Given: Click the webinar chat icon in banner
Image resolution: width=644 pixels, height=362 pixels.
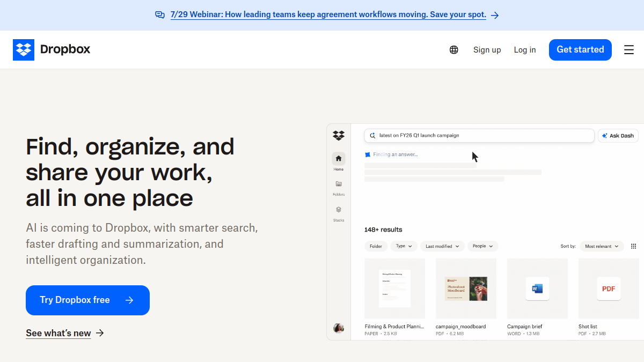Looking at the screenshot, I should (x=160, y=15).
